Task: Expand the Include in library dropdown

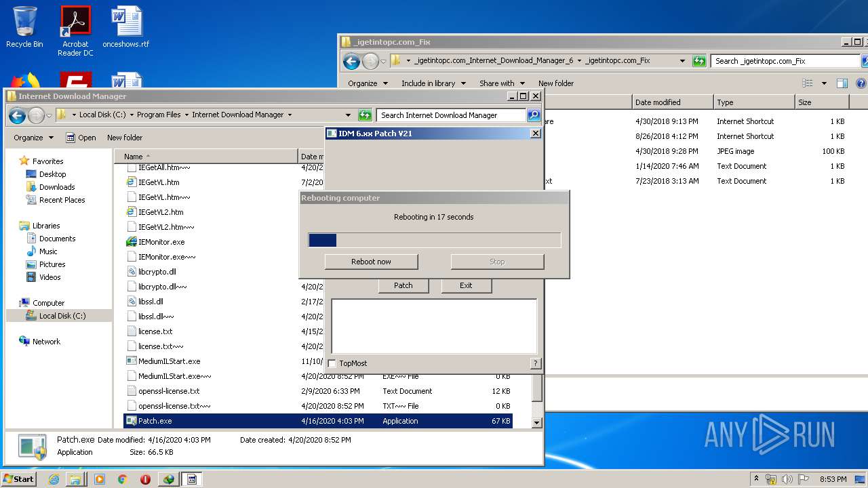Action: click(433, 83)
